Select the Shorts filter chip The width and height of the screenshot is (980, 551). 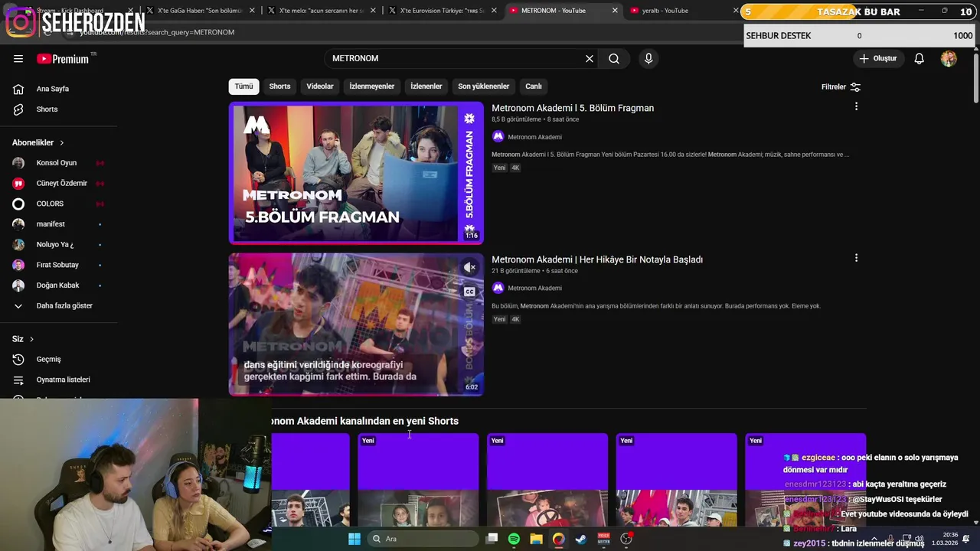coord(279,86)
